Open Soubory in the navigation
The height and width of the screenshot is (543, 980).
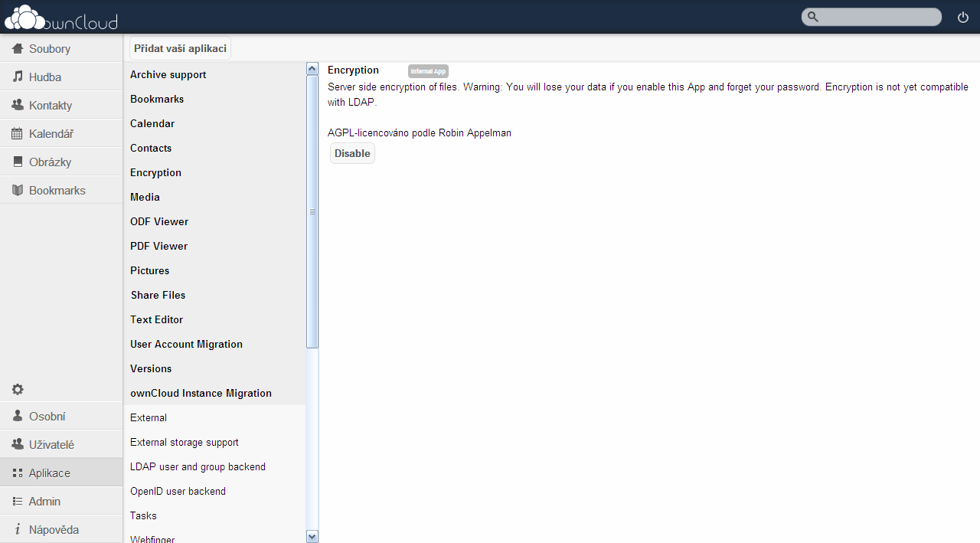click(x=61, y=49)
